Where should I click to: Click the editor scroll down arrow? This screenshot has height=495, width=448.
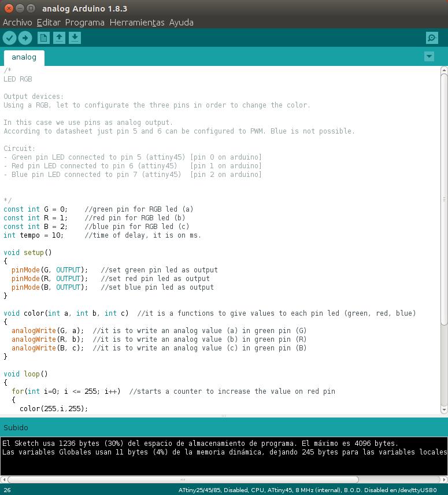click(444, 410)
